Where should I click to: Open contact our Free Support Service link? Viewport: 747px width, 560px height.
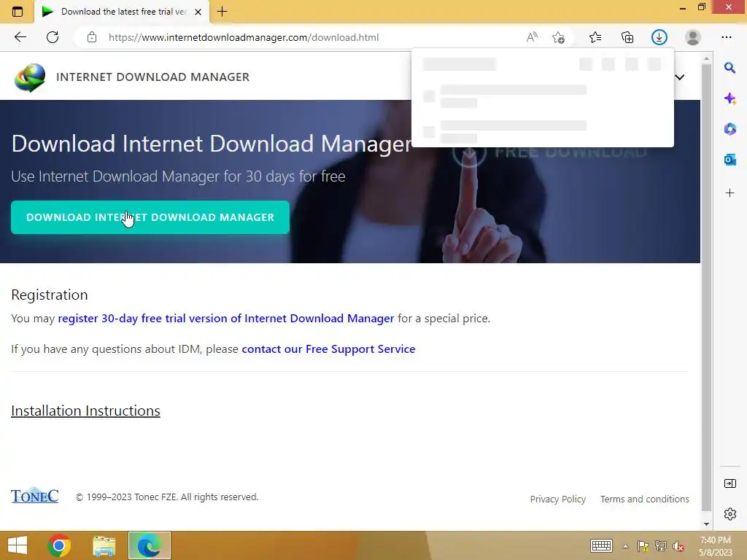click(x=328, y=349)
